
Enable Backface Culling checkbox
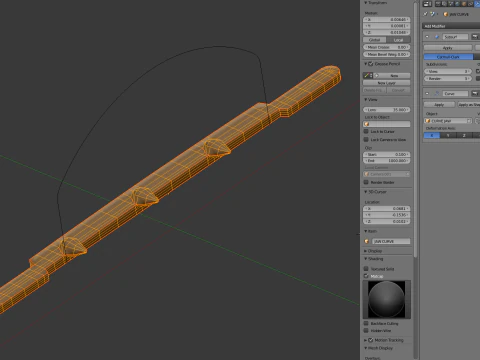[x=366, y=323]
